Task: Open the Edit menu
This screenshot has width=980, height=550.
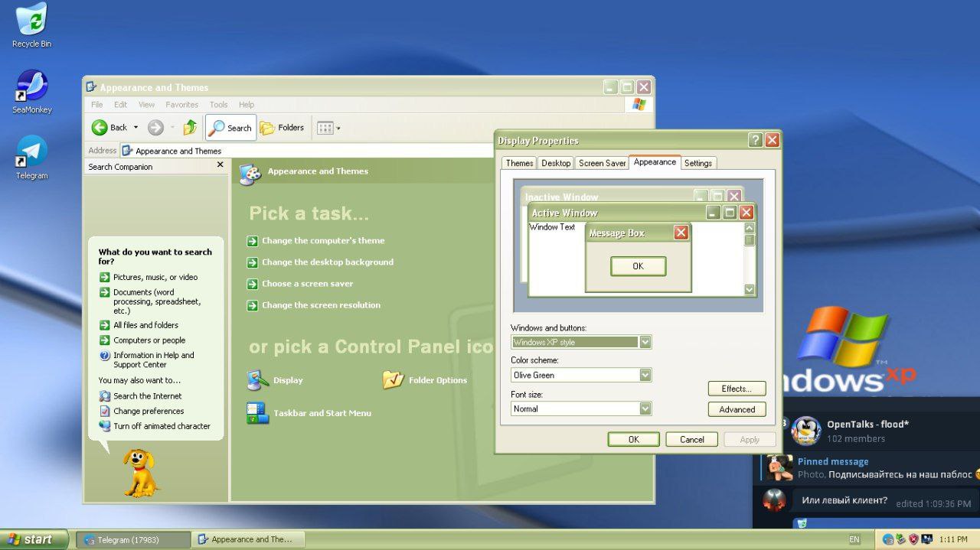Action: coord(121,105)
